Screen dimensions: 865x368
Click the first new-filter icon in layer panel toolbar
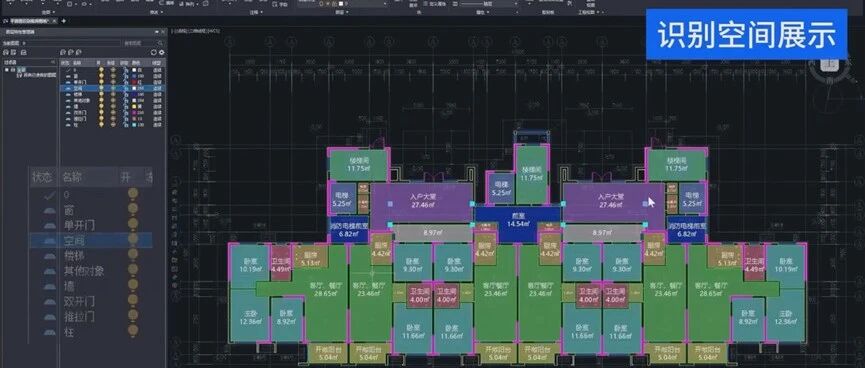(x=6, y=52)
